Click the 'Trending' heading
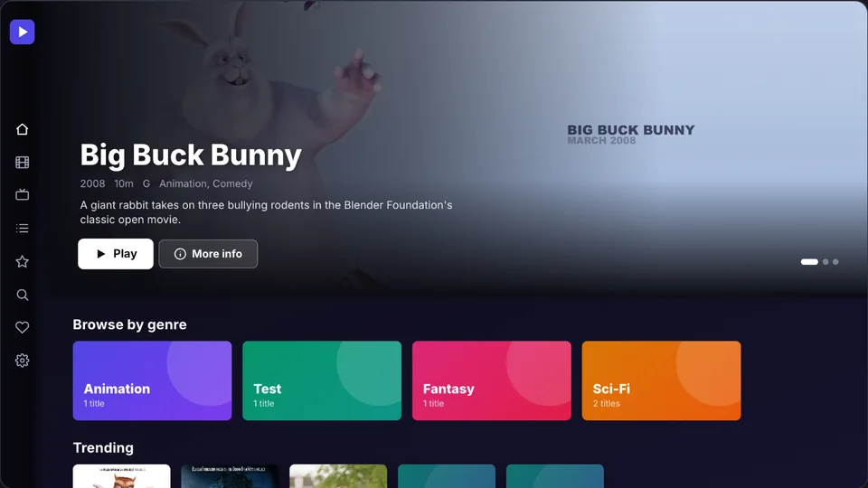 pos(103,447)
